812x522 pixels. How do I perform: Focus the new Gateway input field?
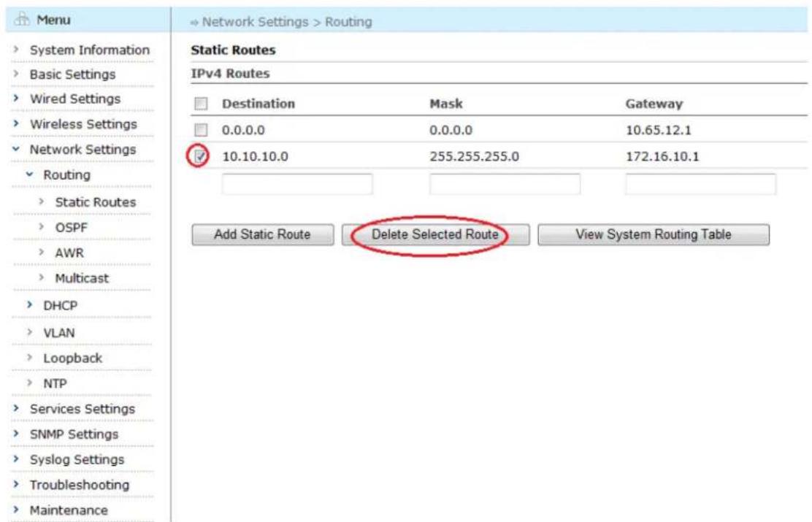point(701,184)
